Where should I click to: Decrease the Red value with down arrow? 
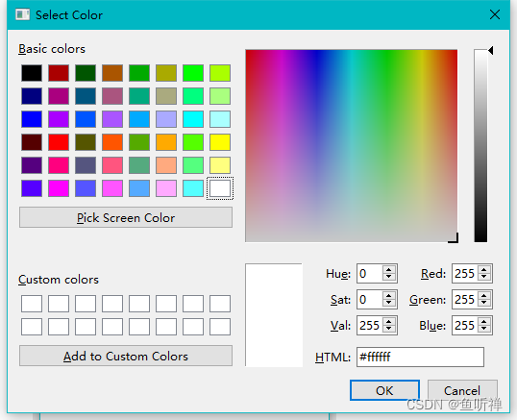(x=484, y=277)
